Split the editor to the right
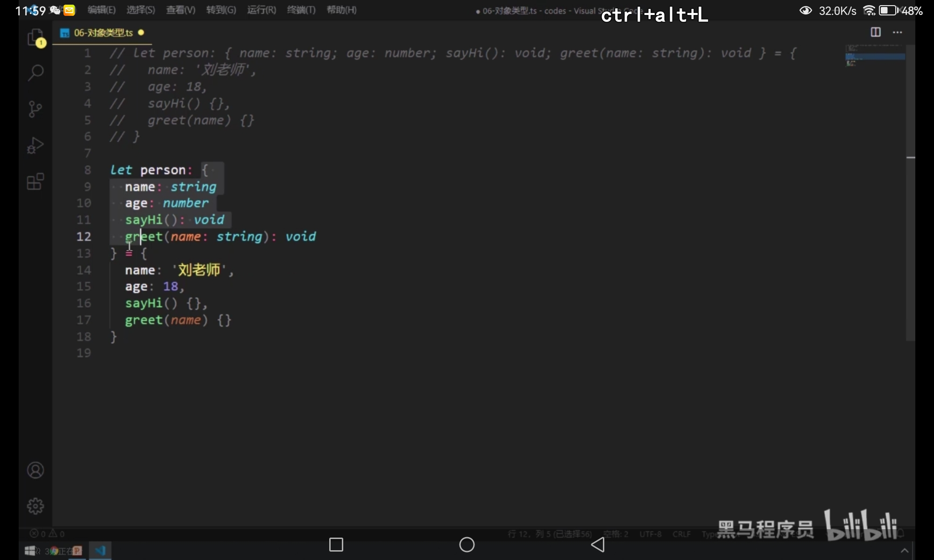The width and height of the screenshot is (934, 560). click(x=876, y=32)
